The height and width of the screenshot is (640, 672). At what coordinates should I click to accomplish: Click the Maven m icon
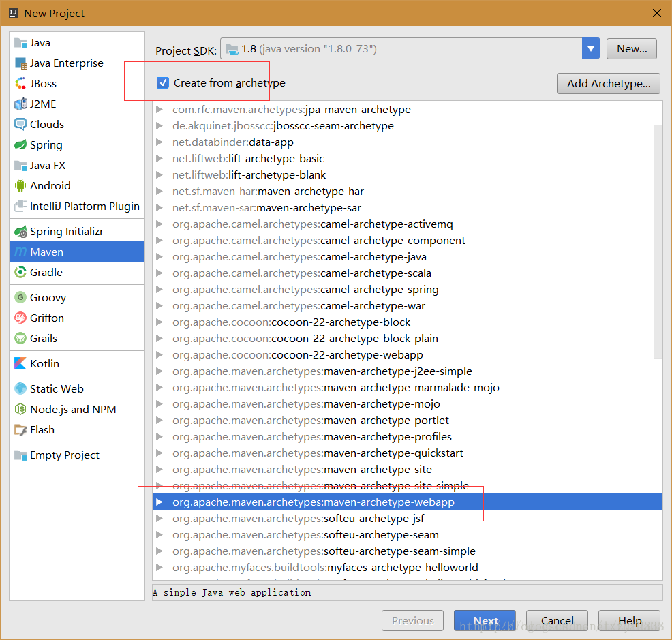(20, 252)
